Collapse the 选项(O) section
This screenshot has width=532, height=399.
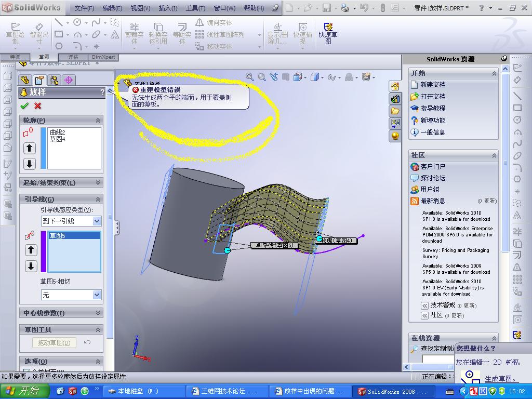98,362
